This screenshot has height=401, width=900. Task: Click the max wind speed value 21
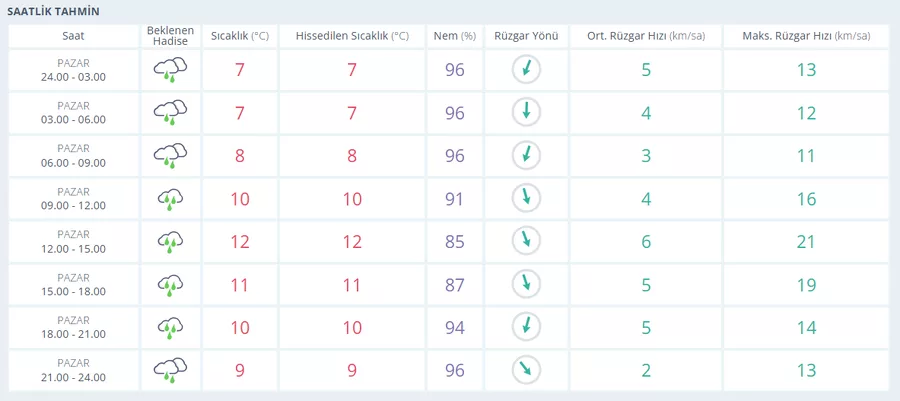(806, 241)
